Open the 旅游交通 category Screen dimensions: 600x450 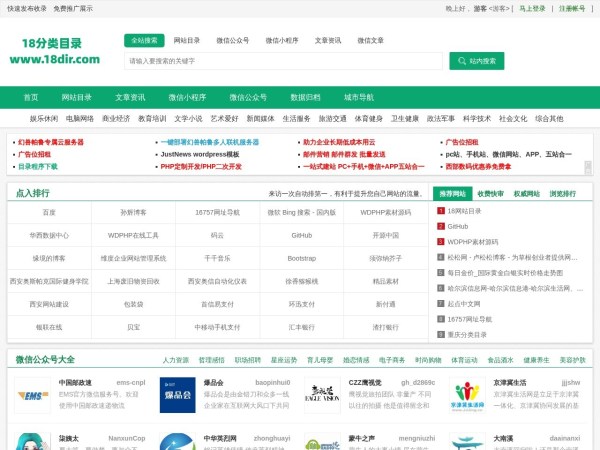(x=333, y=119)
